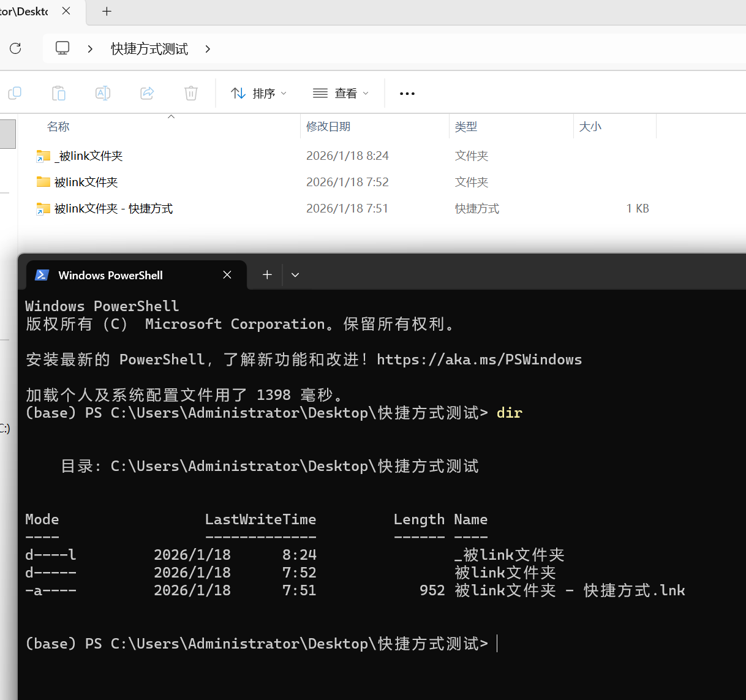Click the Refresh icon in File Explorer
The image size is (746, 700).
pyautogui.click(x=15, y=48)
